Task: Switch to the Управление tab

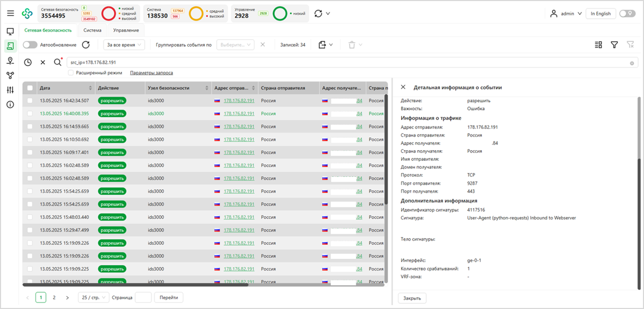Action: [x=126, y=30]
